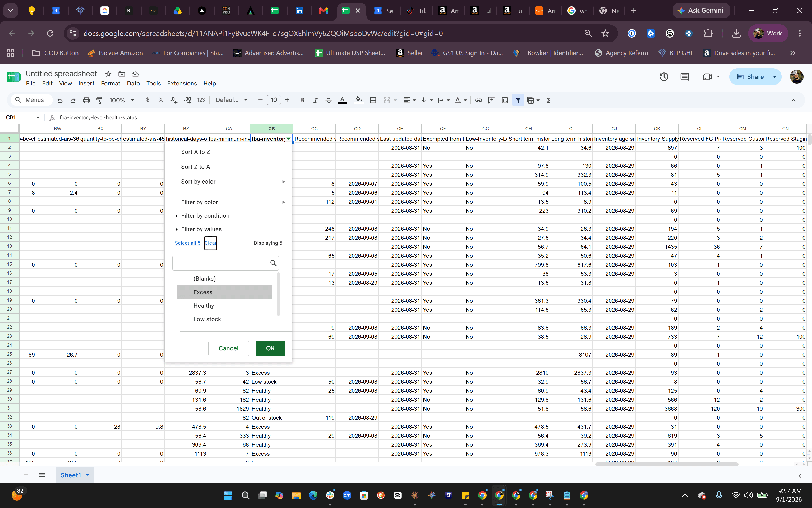Click the filter icon on column CB header
This screenshot has height=508, width=812.
pyautogui.click(x=288, y=139)
